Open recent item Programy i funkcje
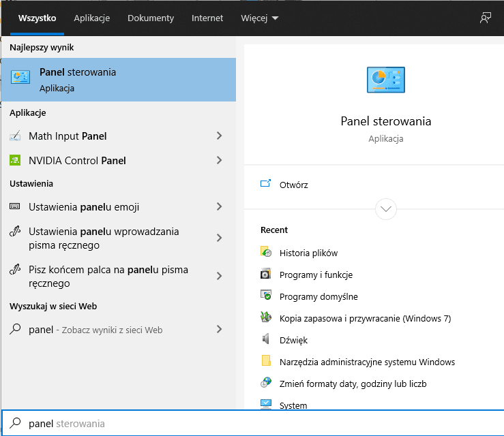The width and height of the screenshot is (504, 436). click(x=316, y=275)
